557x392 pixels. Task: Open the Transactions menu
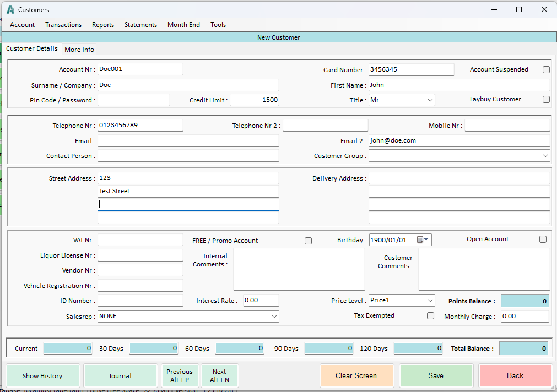pyautogui.click(x=63, y=25)
